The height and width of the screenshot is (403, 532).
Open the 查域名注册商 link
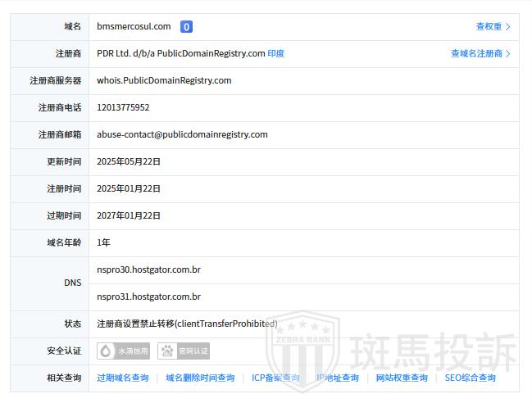tap(476, 54)
